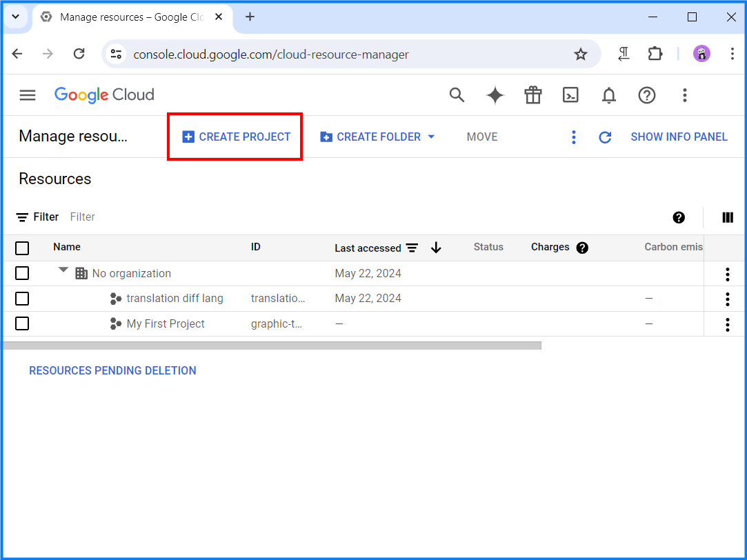Collapse the No organization tree
Viewport: 747px width, 560px height.
63,272
